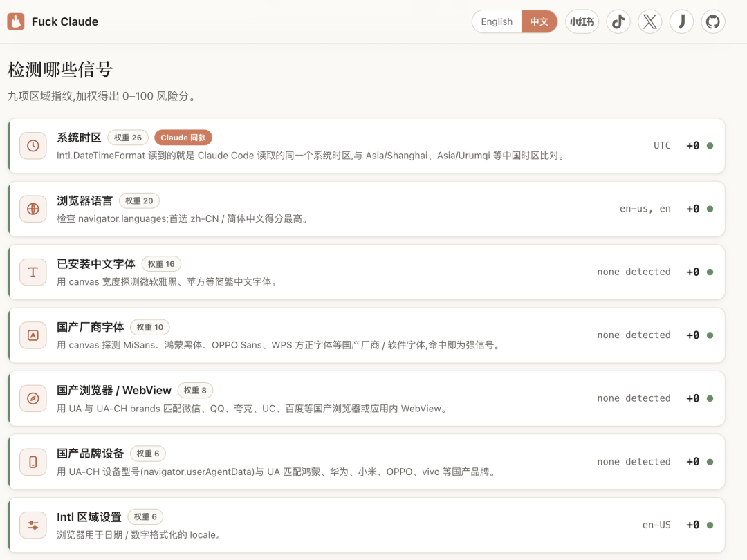Click the middle-finger logo icon

[x=16, y=21]
